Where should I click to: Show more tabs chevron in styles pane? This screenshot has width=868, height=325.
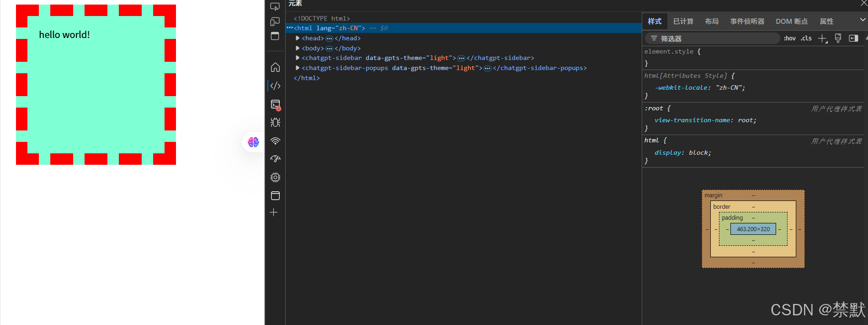[x=863, y=20]
